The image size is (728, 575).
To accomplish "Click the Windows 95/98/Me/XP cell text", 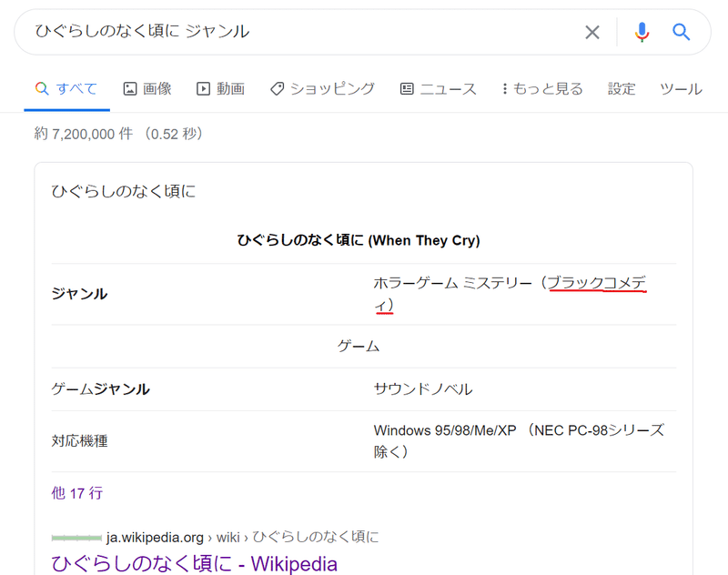I will (x=519, y=441).
